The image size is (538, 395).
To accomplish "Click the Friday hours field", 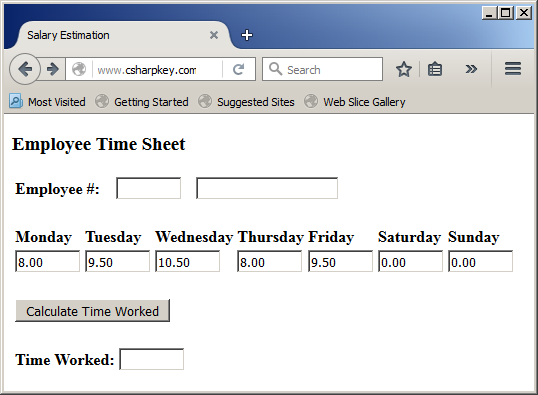I will coord(340,261).
